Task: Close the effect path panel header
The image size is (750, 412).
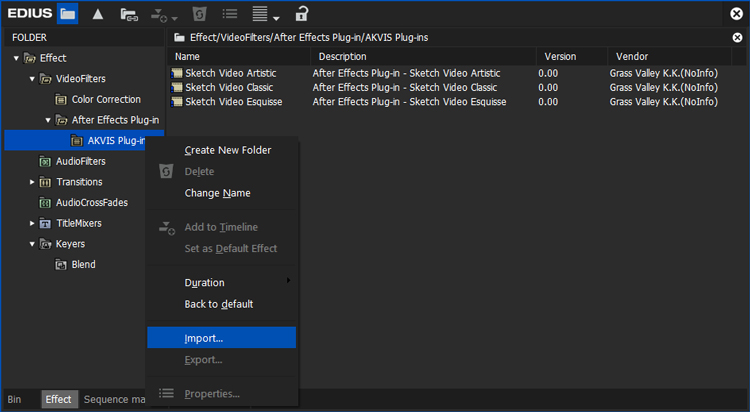Action: (738, 37)
